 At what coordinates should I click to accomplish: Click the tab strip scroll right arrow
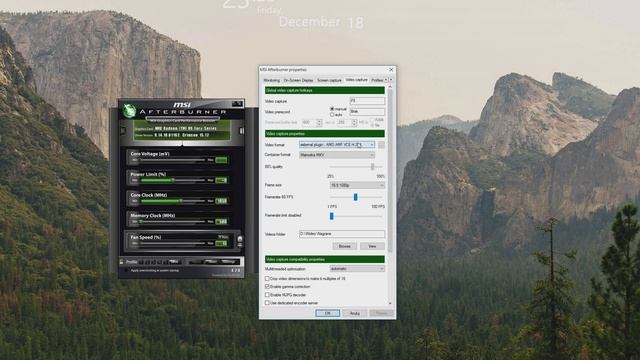pos(391,80)
